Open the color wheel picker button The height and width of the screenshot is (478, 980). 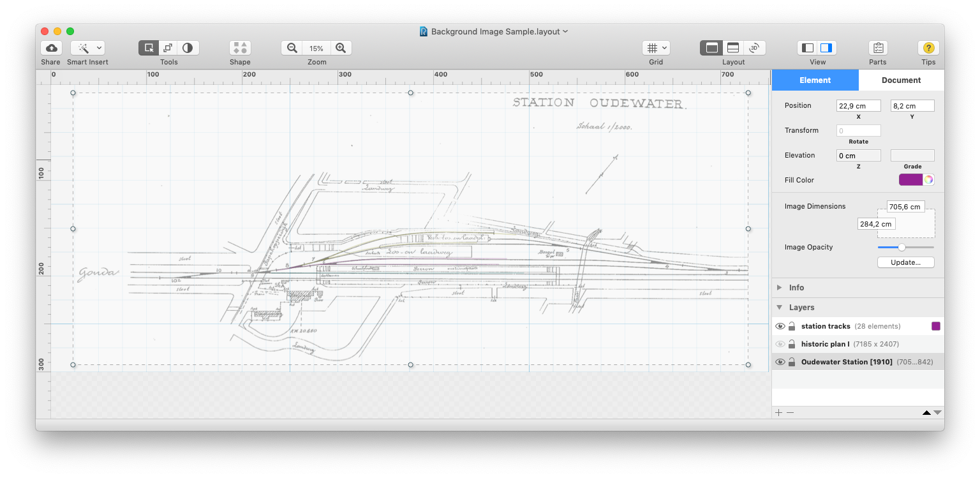[929, 180]
